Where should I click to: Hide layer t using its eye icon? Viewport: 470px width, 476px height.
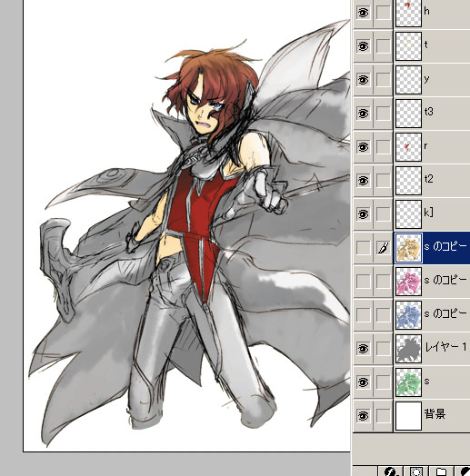[363, 46]
